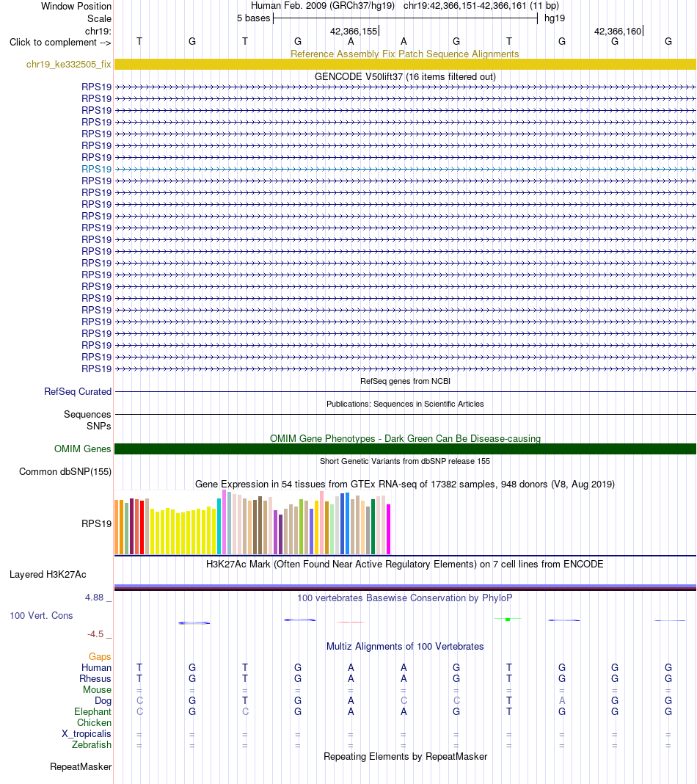Click the Elephant alignment row label
Viewport: 697px width, 784px height.
(x=92, y=711)
